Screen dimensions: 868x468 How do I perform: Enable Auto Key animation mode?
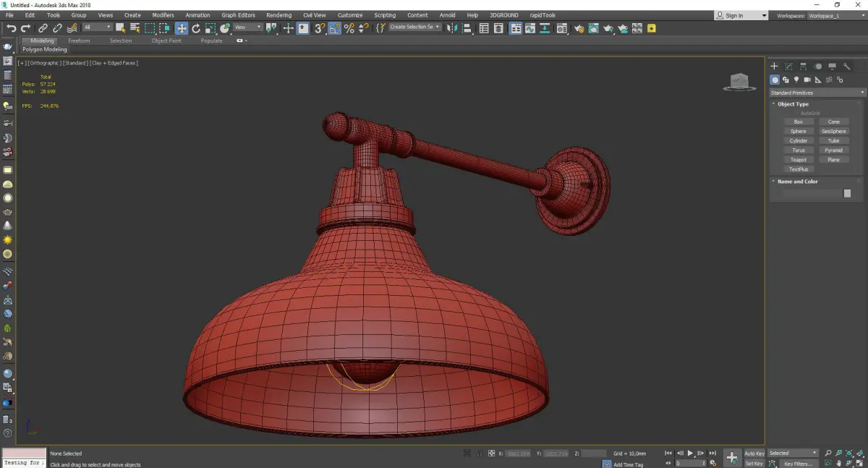[x=754, y=454]
